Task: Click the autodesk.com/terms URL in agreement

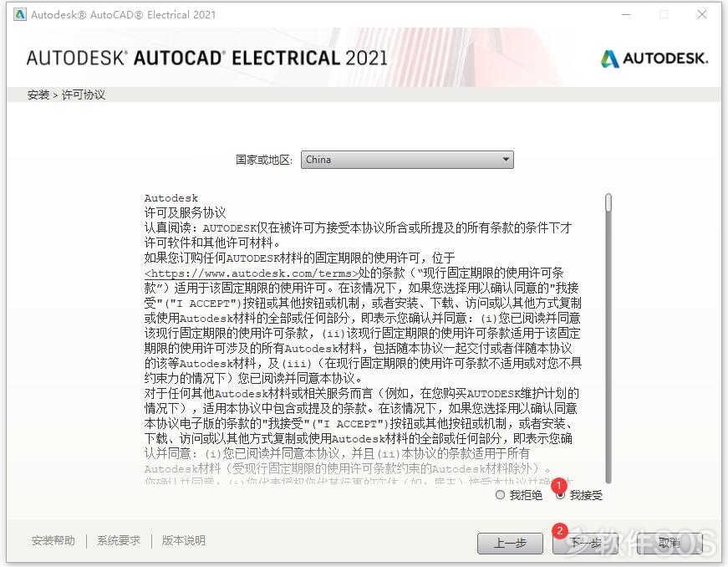Action: (252, 273)
